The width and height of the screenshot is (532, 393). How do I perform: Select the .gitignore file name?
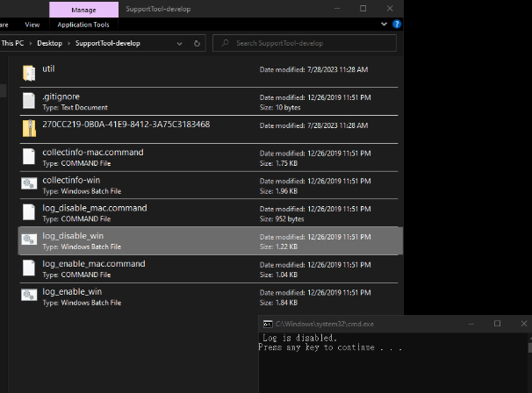(x=61, y=96)
